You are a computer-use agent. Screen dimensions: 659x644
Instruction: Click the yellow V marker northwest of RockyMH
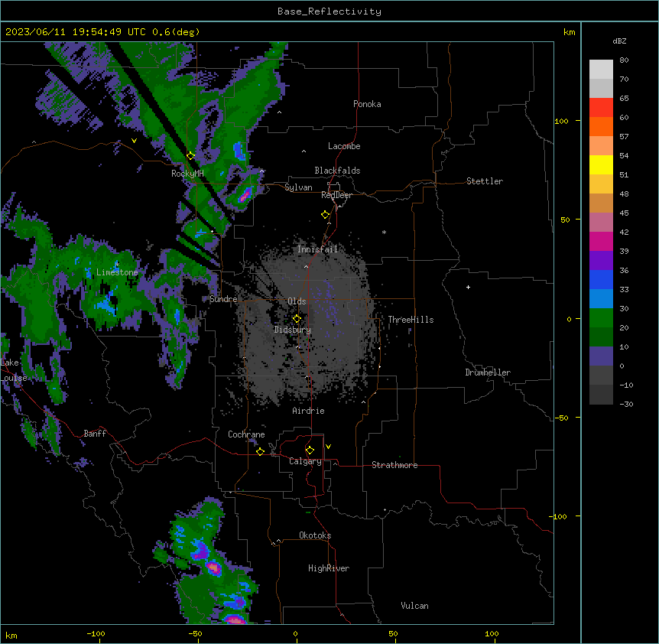pos(134,141)
